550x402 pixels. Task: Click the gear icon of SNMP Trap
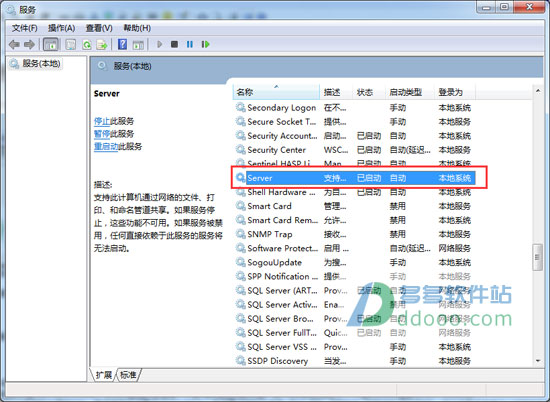tap(240, 234)
